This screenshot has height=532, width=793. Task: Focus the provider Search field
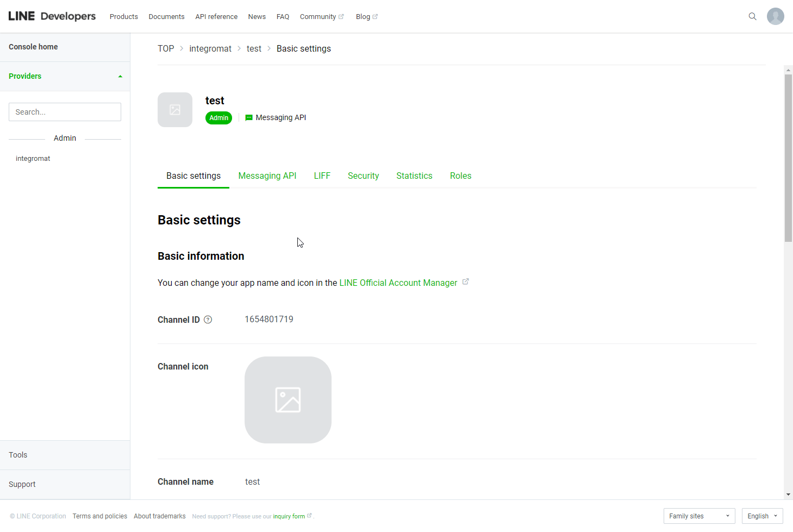(65, 112)
